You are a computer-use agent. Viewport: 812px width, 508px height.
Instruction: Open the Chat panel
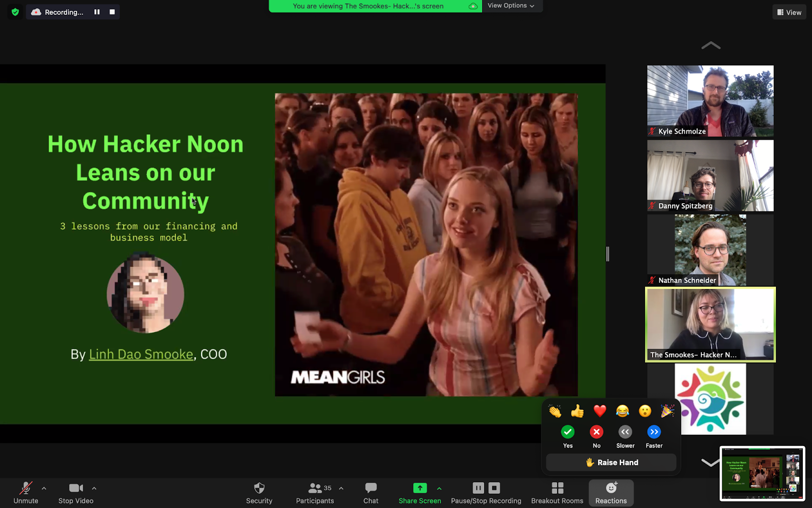[371, 493]
